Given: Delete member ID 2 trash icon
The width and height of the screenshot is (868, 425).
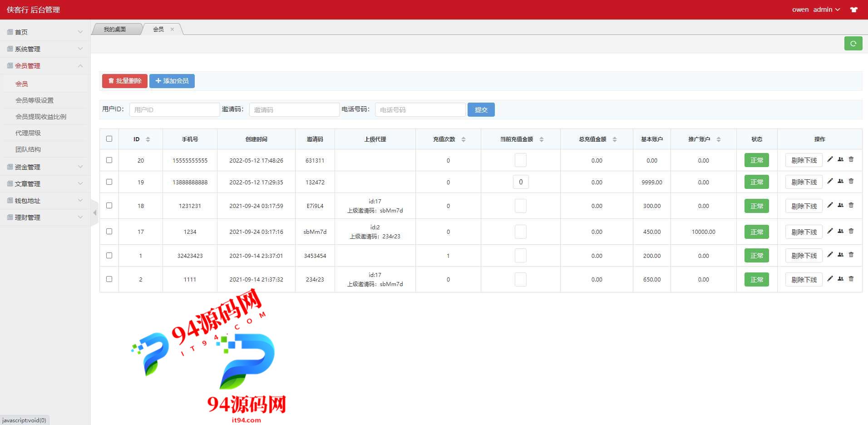Looking at the screenshot, I should click(851, 279).
